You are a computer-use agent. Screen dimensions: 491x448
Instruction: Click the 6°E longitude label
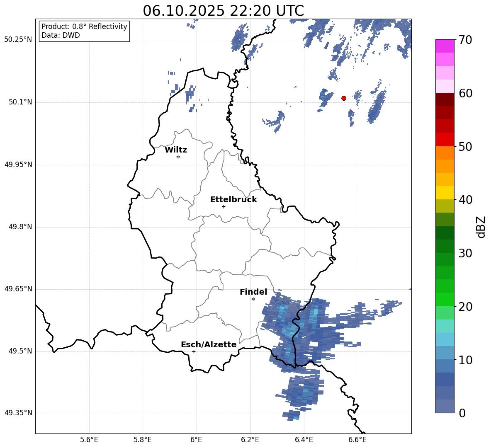pos(196,440)
